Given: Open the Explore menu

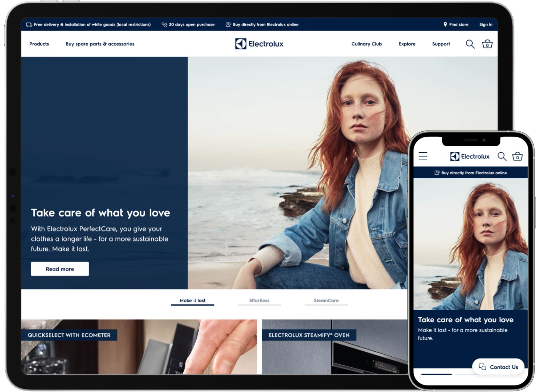Looking at the screenshot, I should tap(407, 44).
